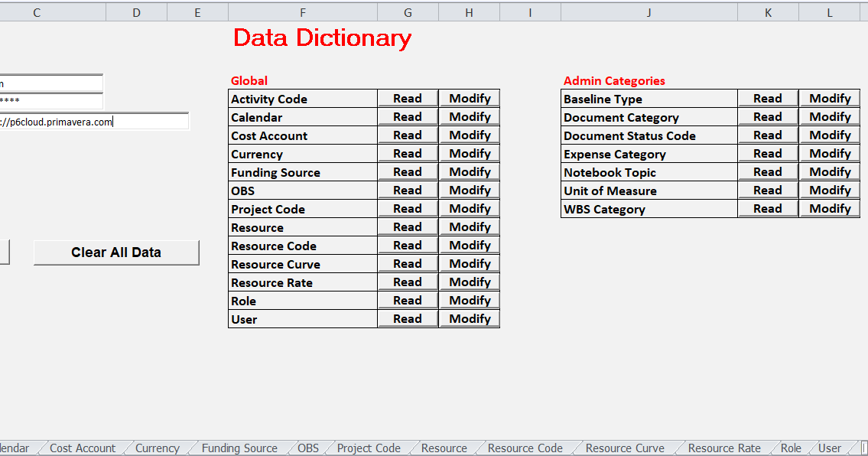Click Modify button for Calendar
The width and height of the screenshot is (868, 456).
[469, 116]
